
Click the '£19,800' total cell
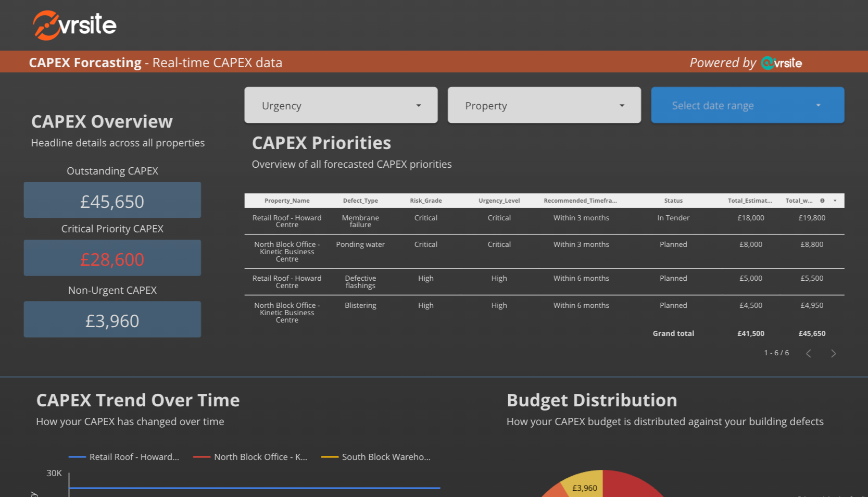point(812,218)
